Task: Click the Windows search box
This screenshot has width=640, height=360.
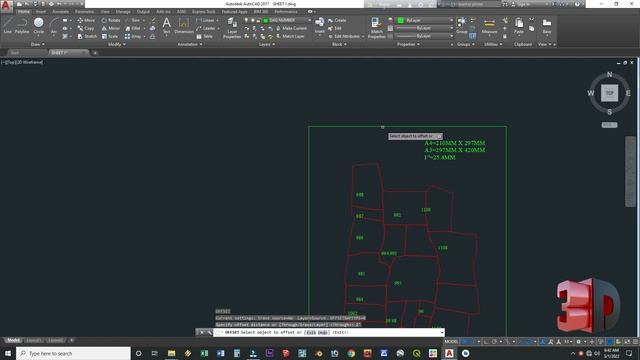Action: pos(73,353)
